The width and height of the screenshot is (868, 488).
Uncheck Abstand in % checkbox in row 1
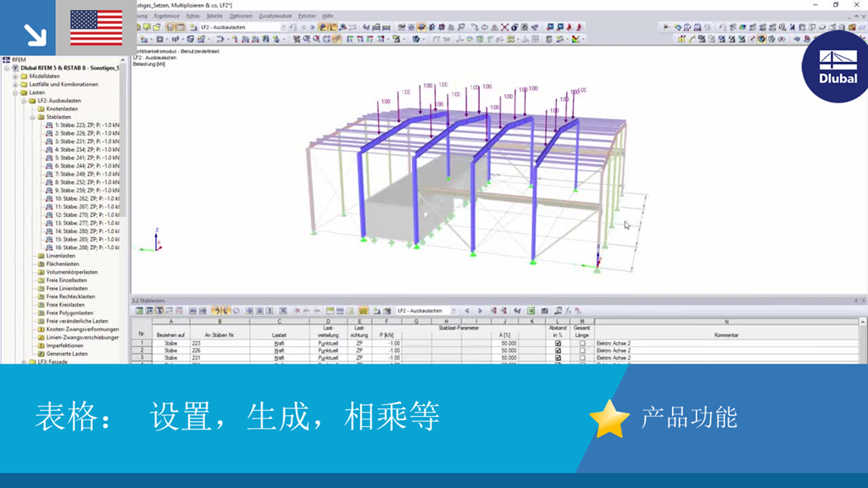tap(558, 344)
